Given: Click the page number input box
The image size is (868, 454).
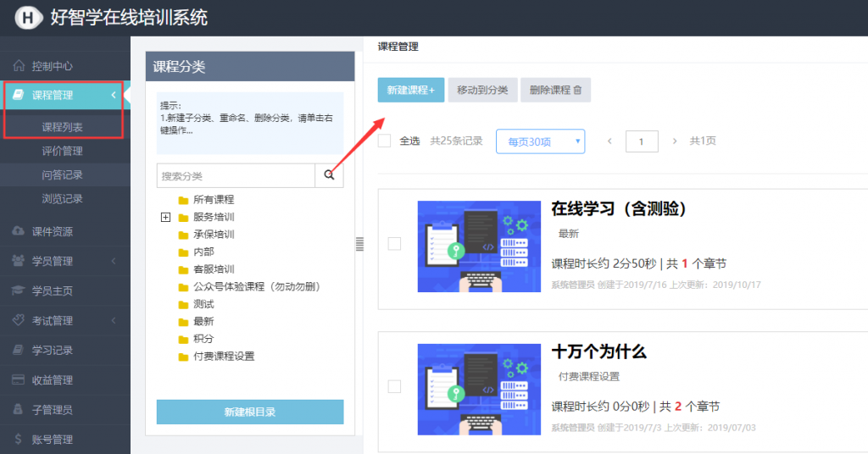Looking at the screenshot, I should 642,141.
